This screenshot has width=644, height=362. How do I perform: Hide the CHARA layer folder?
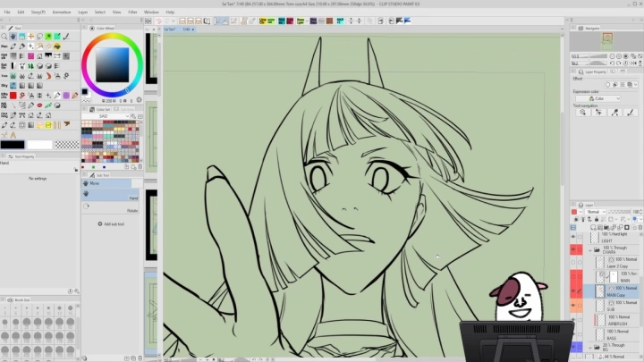coord(575,251)
